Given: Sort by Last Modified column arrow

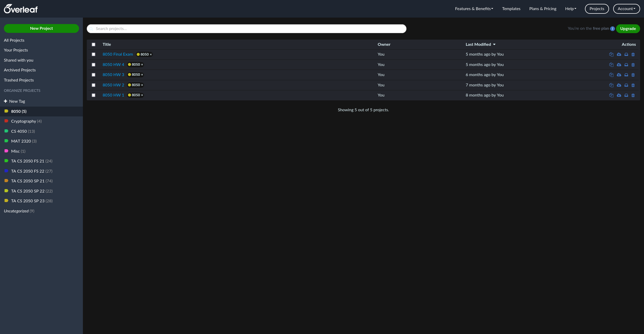Looking at the screenshot, I should pyautogui.click(x=494, y=44).
